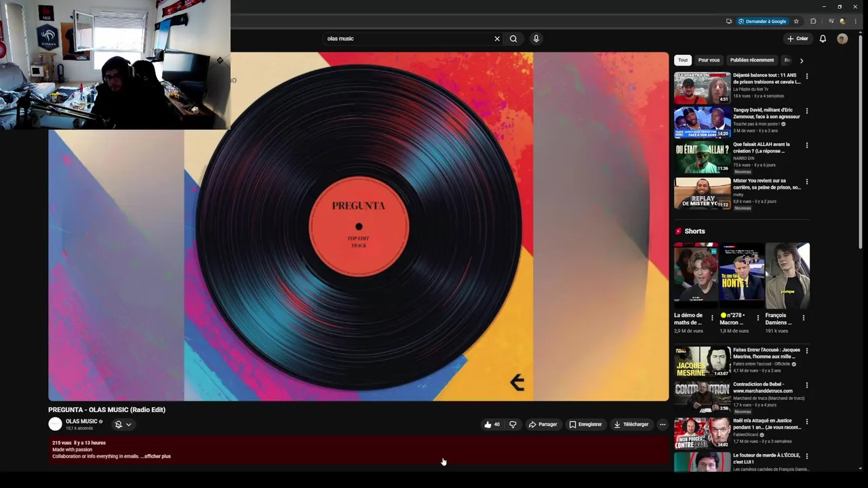Click the Créer button
Viewport: 868px width, 488px height.
(x=797, y=39)
